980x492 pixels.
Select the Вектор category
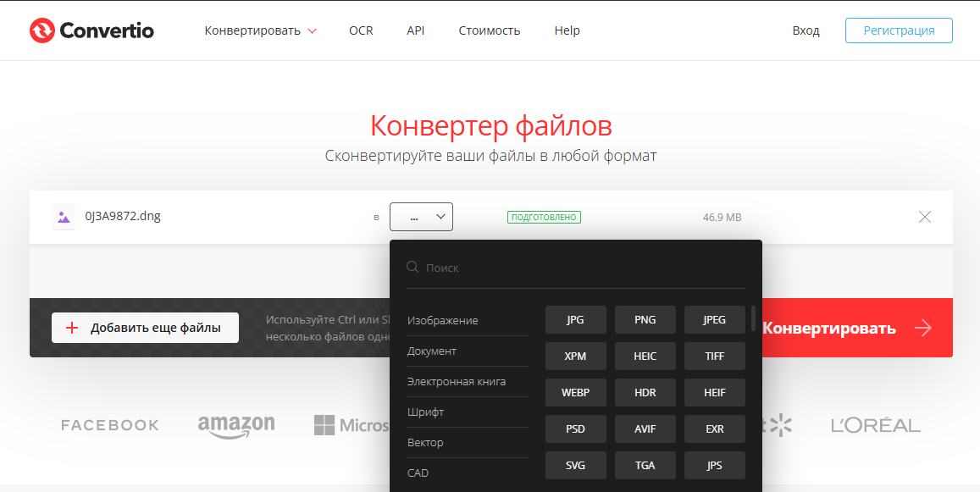click(x=468, y=443)
